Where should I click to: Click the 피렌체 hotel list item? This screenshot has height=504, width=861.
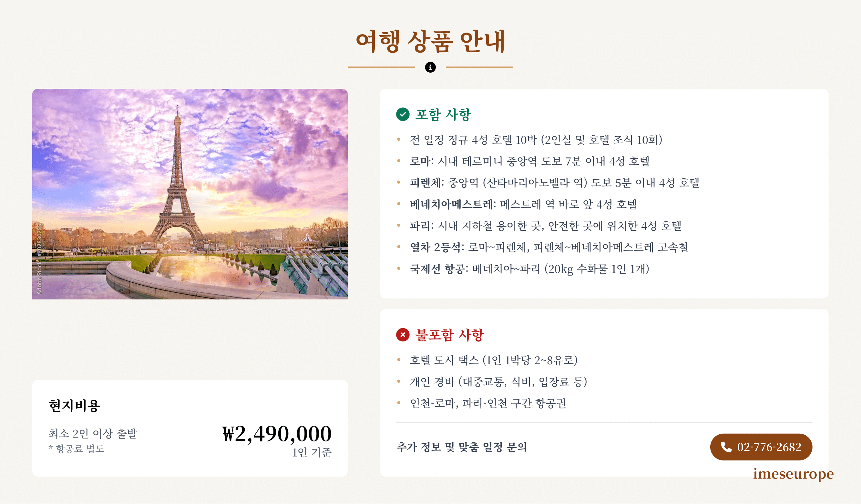[x=554, y=183]
